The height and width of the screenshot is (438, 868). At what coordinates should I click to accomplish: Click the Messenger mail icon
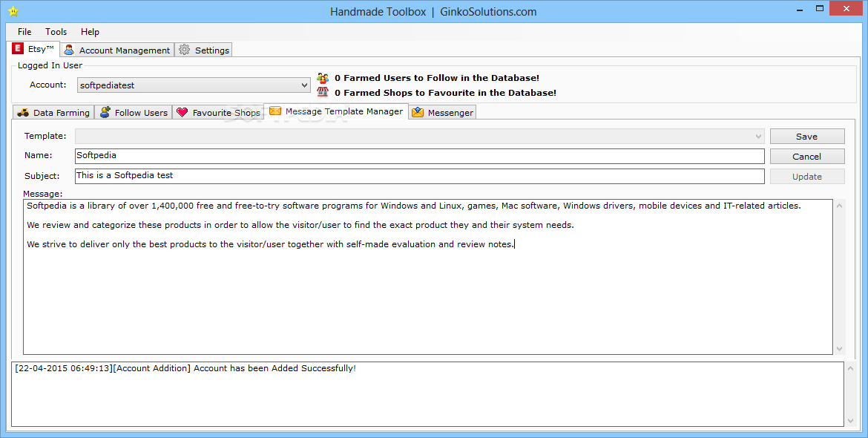[418, 112]
